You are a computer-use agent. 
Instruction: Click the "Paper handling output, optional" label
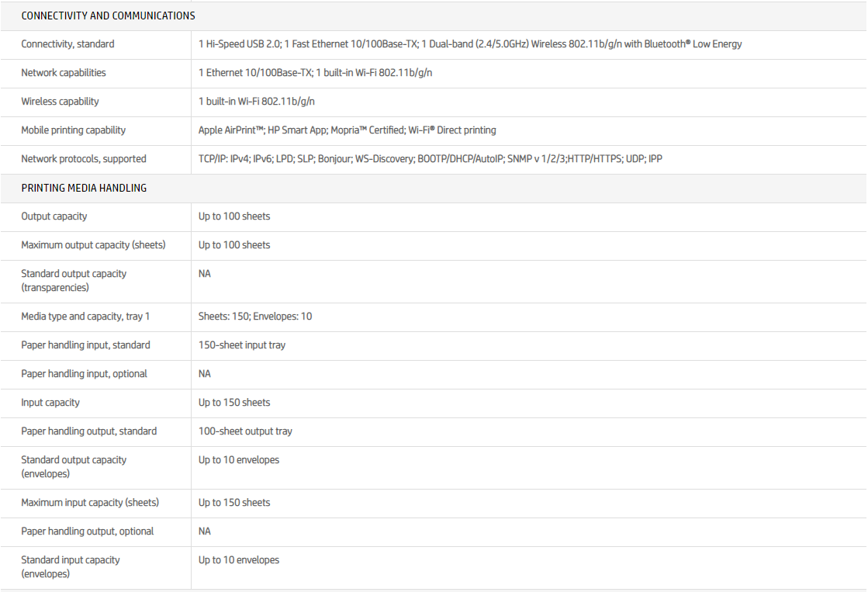88,531
